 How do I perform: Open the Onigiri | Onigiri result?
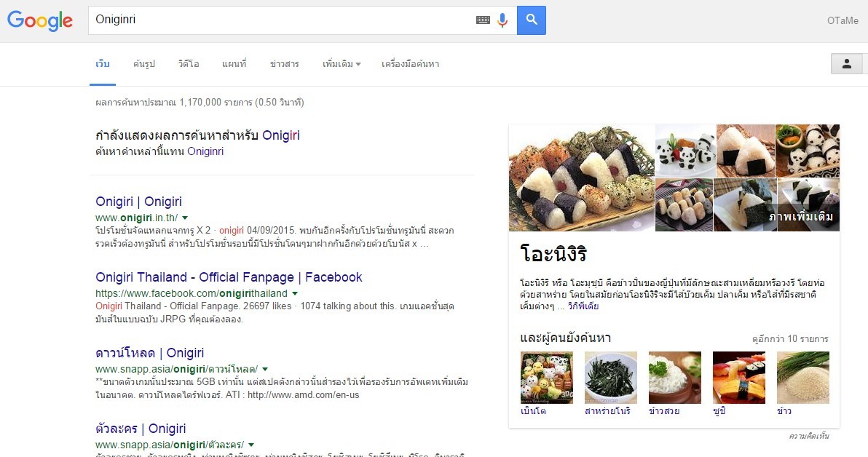138,202
